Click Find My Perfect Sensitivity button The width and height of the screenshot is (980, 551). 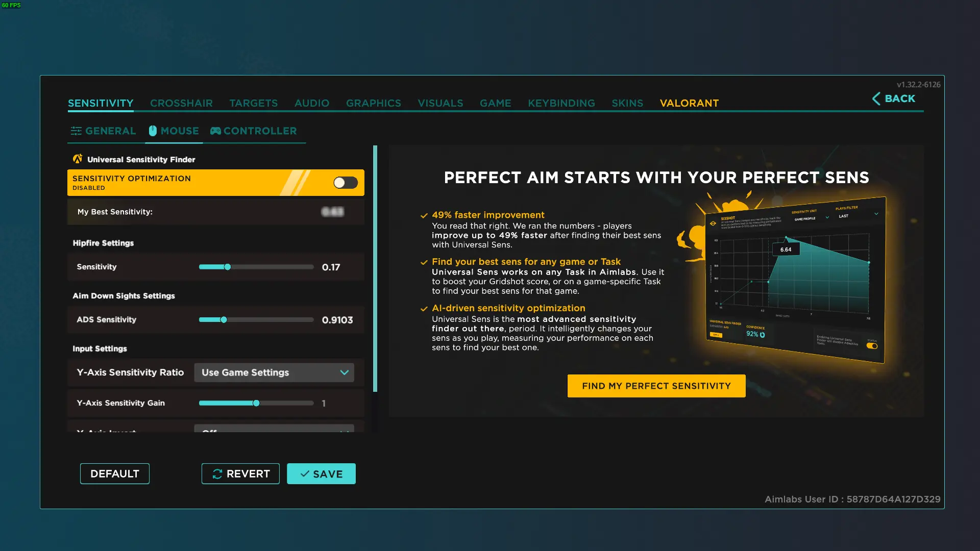coord(656,386)
